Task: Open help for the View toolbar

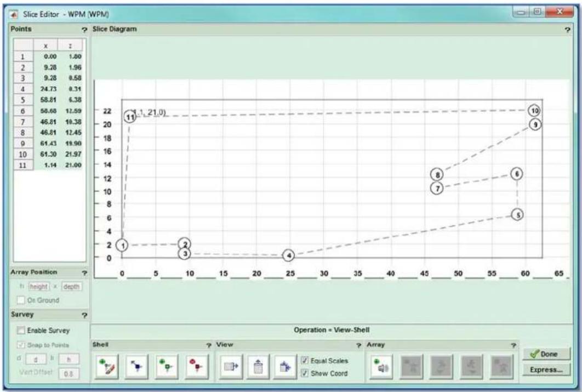Action: 358,345
